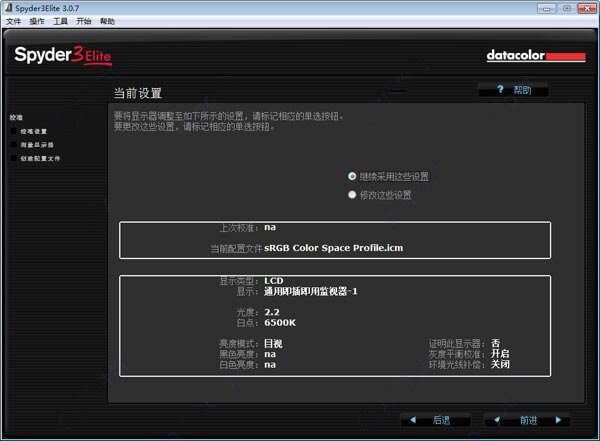Image resolution: width=600 pixels, height=441 pixels.
Task: Click the 证明此显示器 value 否
Action: click(496, 343)
